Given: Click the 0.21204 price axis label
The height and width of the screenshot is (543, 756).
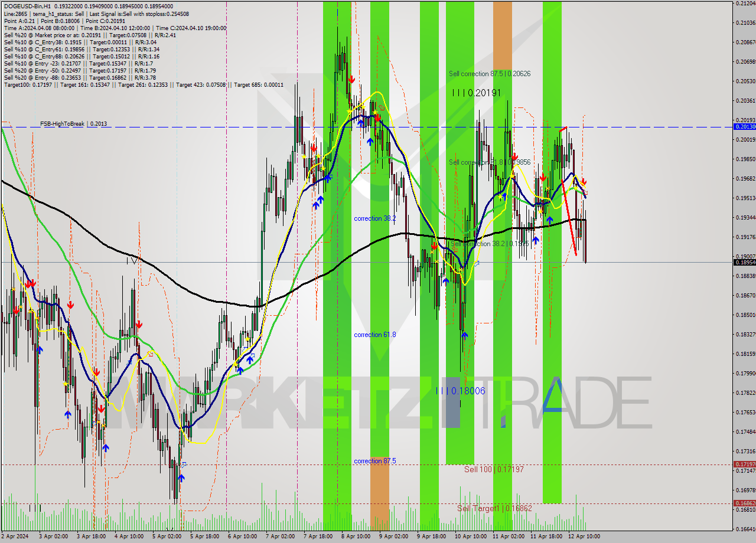Looking at the screenshot, I should click(745, 4).
